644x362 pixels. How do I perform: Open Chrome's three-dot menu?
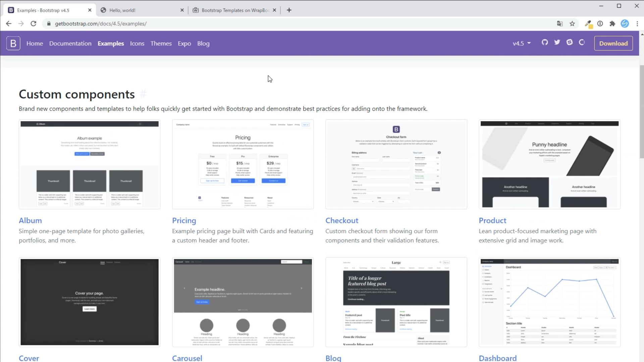pos(637,23)
